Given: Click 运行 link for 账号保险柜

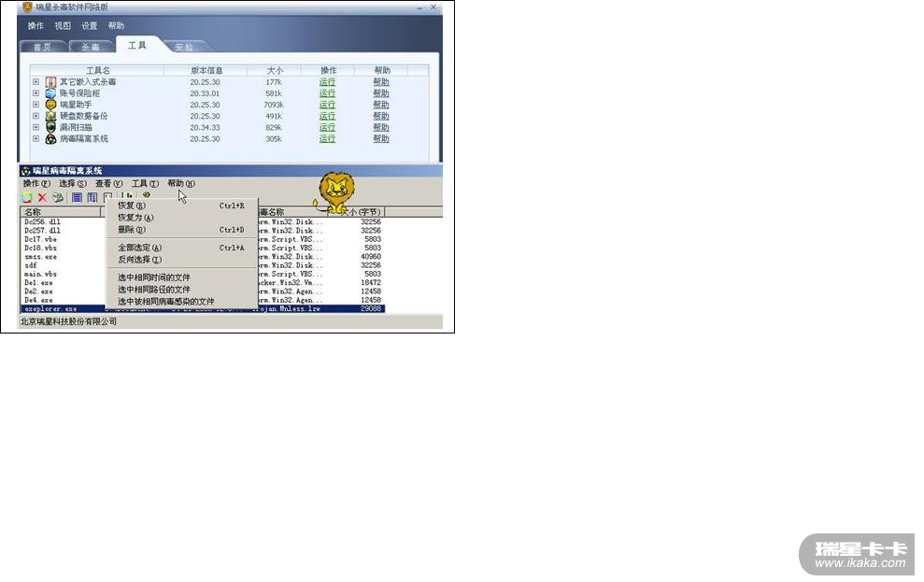Looking at the screenshot, I should pos(327,93).
